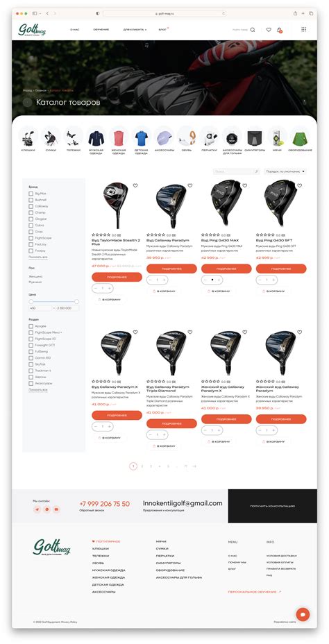Image resolution: width=329 pixels, height=644 pixels.
Task: Click the right price slider handle
Action: tap(76, 301)
